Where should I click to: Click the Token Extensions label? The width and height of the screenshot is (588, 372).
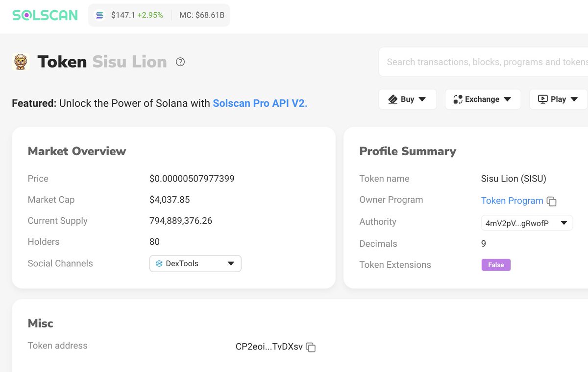pyautogui.click(x=395, y=265)
